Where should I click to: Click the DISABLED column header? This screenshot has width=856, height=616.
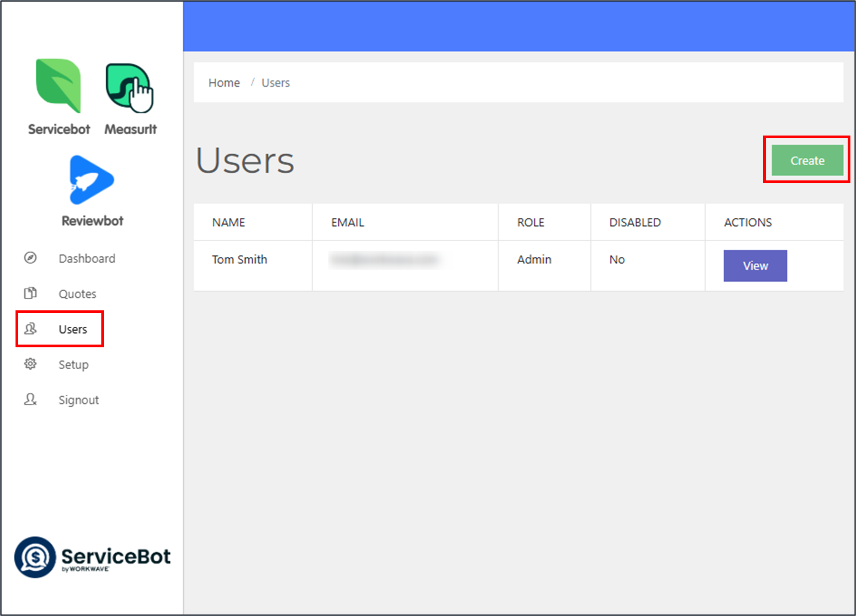[635, 222]
